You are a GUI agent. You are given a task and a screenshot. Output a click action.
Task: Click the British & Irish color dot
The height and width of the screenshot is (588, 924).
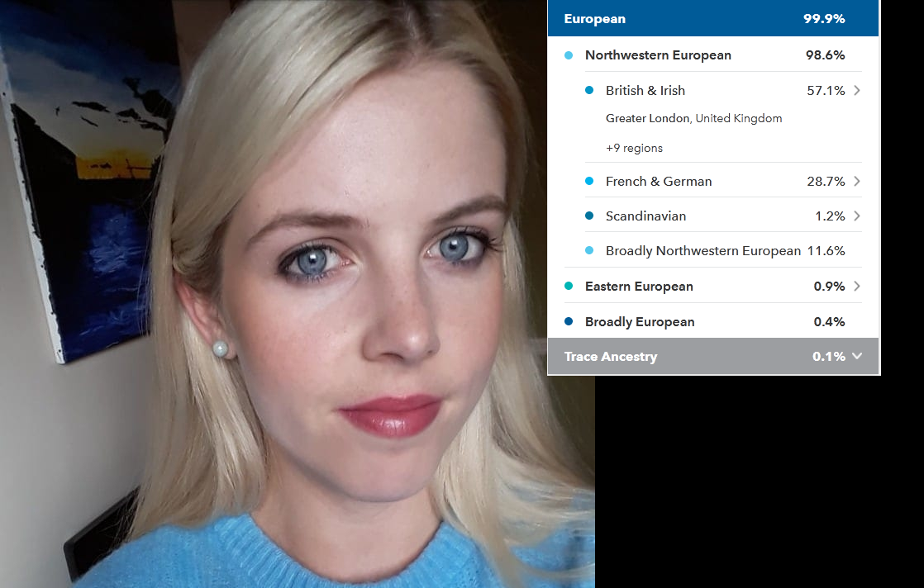click(x=589, y=91)
